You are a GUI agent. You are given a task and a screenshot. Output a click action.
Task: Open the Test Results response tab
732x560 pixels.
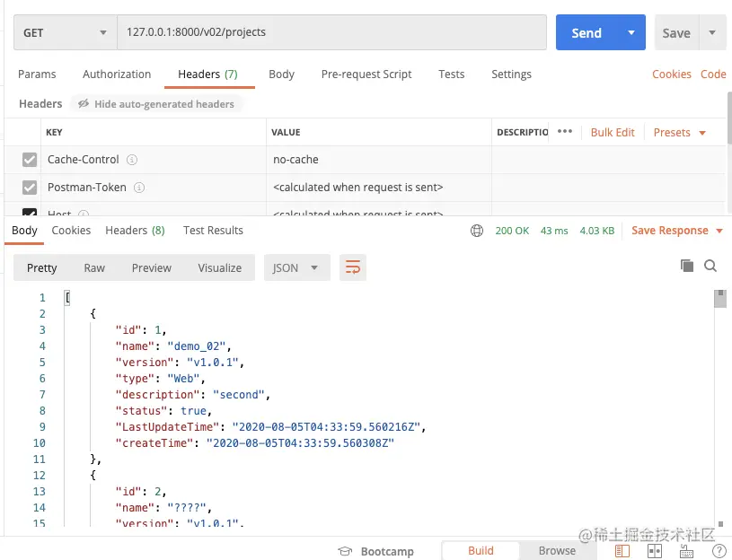213,231
